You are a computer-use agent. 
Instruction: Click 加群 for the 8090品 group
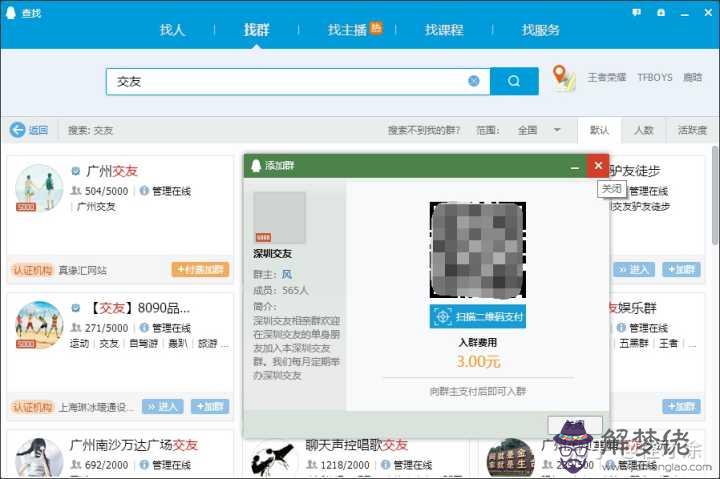pyautogui.click(x=210, y=406)
